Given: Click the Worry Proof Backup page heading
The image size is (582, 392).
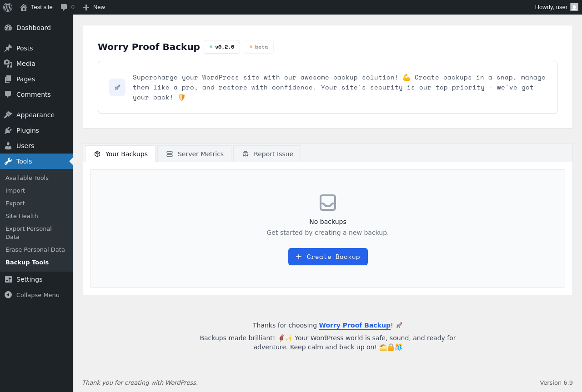Looking at the screenshot, I should tap(149, 47).
